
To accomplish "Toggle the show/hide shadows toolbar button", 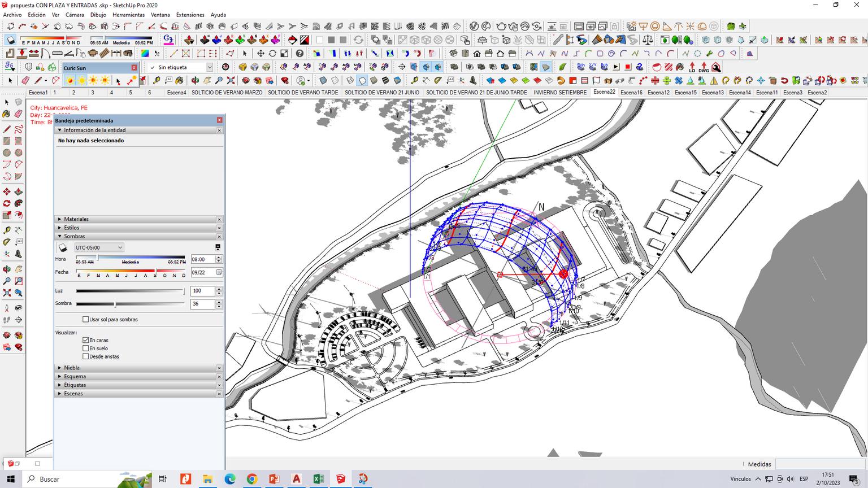I will click(10, 40).
